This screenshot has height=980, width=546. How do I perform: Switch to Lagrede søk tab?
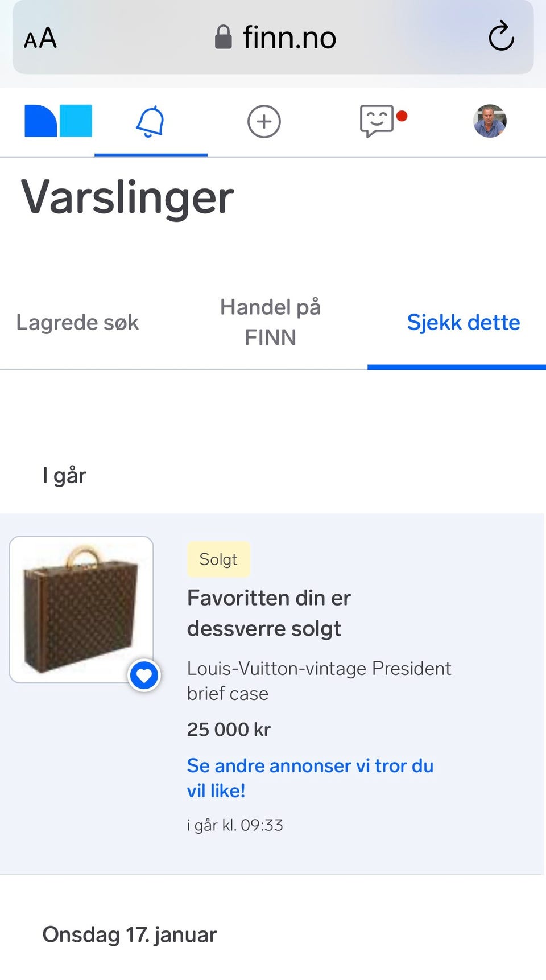point(77,322)
